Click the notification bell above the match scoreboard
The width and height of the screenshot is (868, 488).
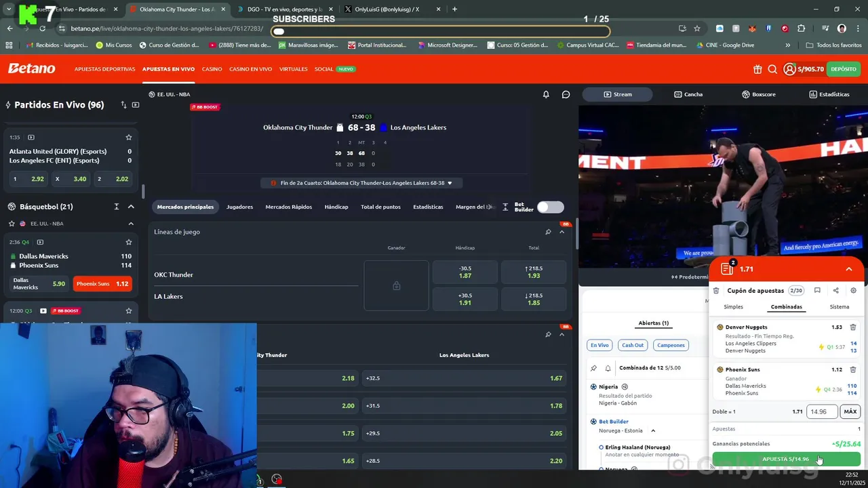546,94
